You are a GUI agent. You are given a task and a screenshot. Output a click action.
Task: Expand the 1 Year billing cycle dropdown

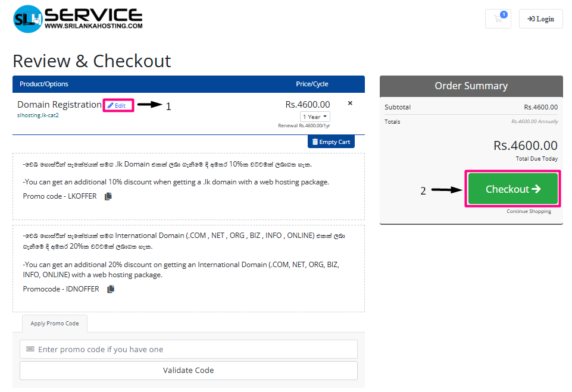click(315, 117)
